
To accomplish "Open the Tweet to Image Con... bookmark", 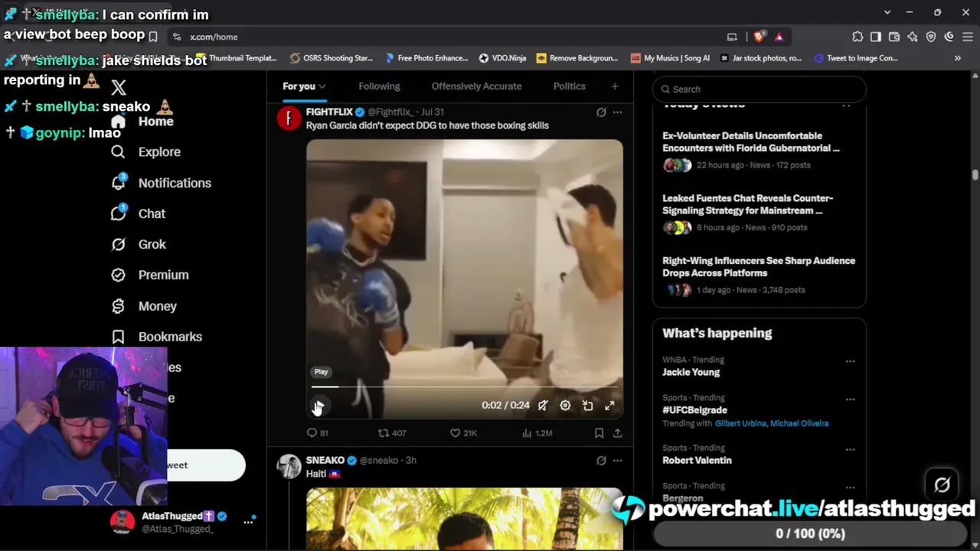I will click(856, 58).
